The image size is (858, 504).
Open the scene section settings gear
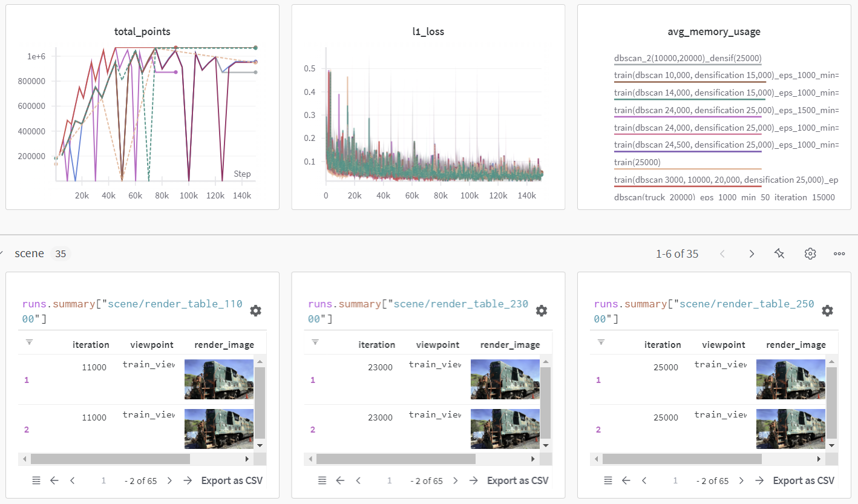click(x=810, y=254)
